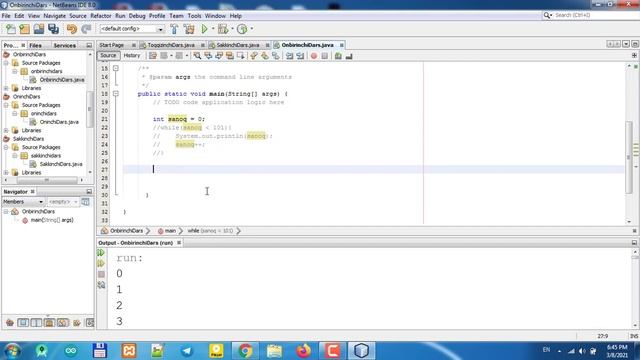Click the Save All toolbar icon
Image resolution: width=640 pixels, height=360 pixels.
[53, 29]
